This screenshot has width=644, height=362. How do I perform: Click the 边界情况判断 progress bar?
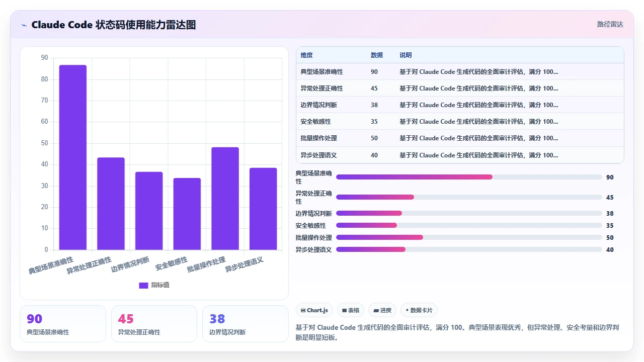469,213
